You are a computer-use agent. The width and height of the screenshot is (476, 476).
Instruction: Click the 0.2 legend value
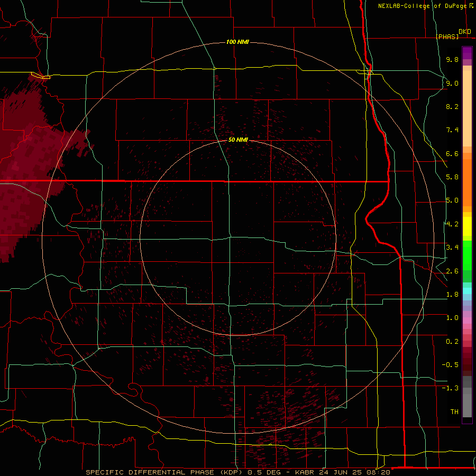(x=452, y=342)
